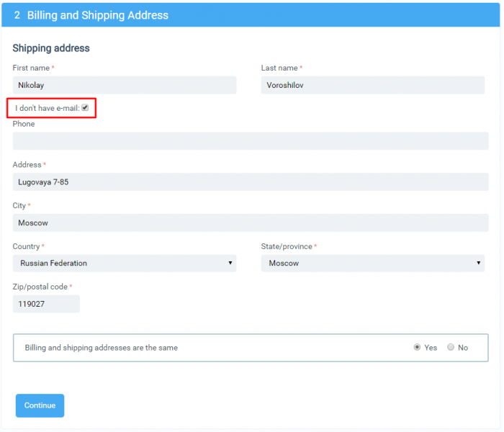The width and height of the screenshot is (504, 432).
Task: Click "Billing and shipping addresses are the same" text
Action: tap(102, 348)
